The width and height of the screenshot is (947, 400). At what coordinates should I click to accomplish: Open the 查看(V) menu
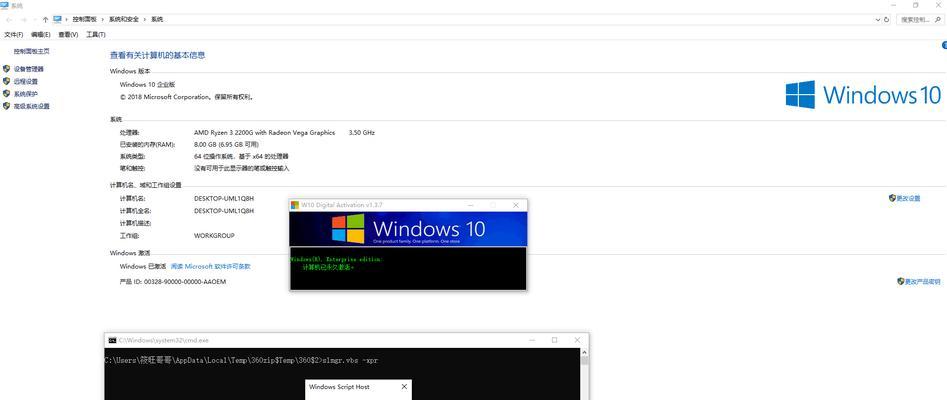pos(68,35)
